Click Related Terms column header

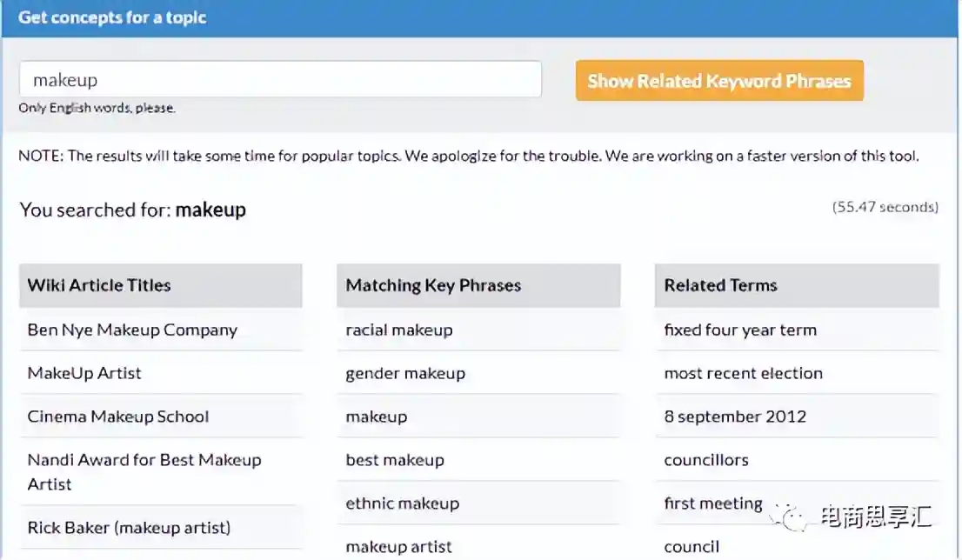(x=720, y=285)
